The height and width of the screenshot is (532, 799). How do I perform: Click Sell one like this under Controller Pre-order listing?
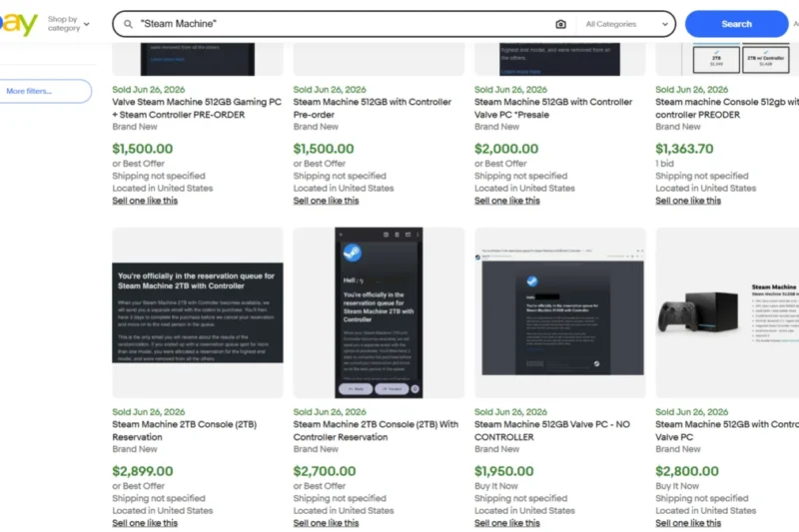pos(326,201)
